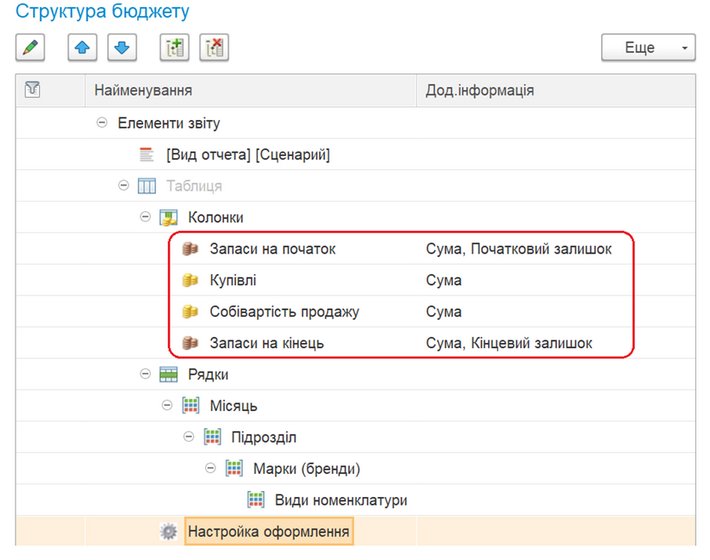Screen dimensions: 710x560
Task: Click the report header icon for [Вид отчета] [Сценарий]
Action: point(147,154)
